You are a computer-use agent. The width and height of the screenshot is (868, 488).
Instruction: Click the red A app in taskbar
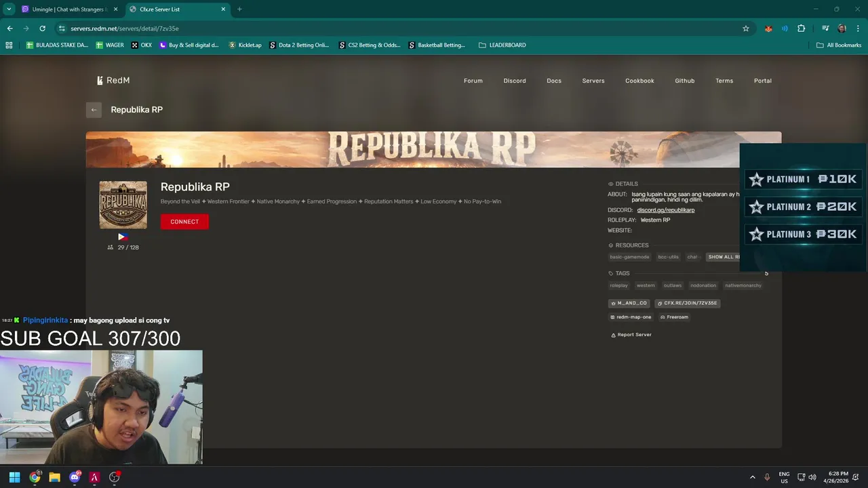94,477
